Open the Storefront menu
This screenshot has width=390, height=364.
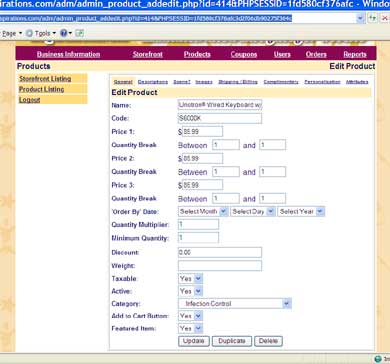click(x=148, y=54)
